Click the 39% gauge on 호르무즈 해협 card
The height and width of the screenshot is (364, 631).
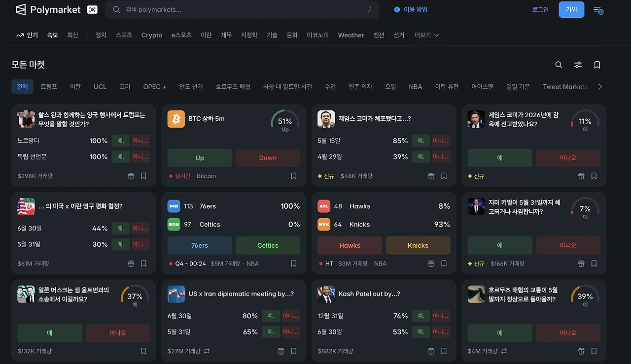585,297
